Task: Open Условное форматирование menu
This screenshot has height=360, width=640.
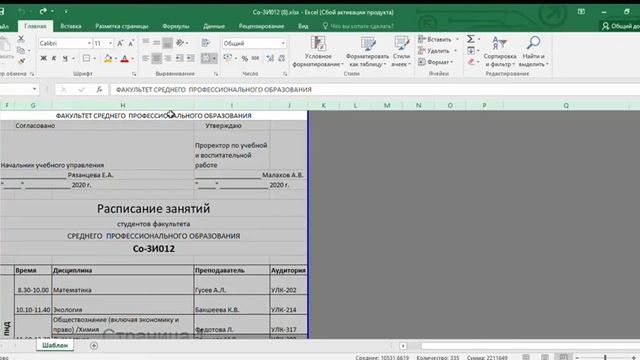Action: 318,51
